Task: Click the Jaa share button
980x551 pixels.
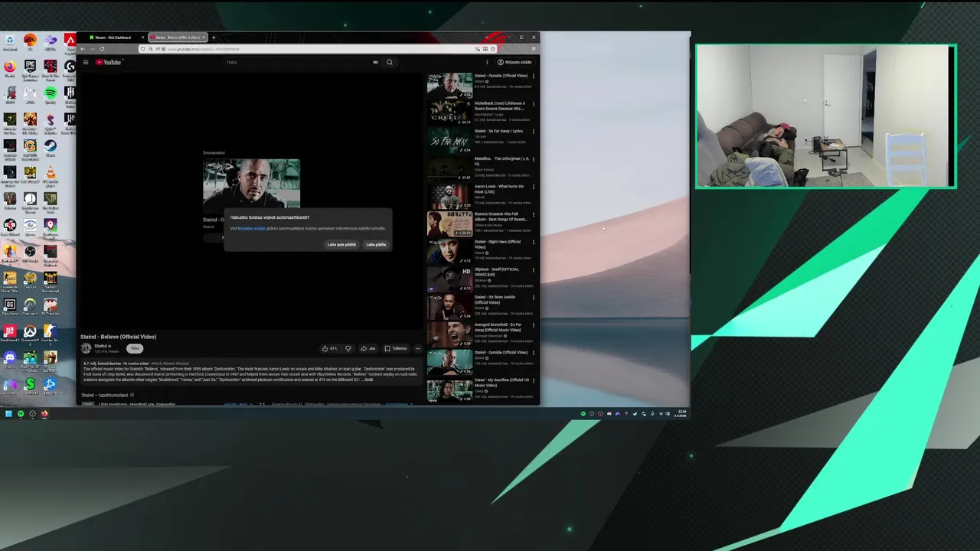Action: (368, 348)
